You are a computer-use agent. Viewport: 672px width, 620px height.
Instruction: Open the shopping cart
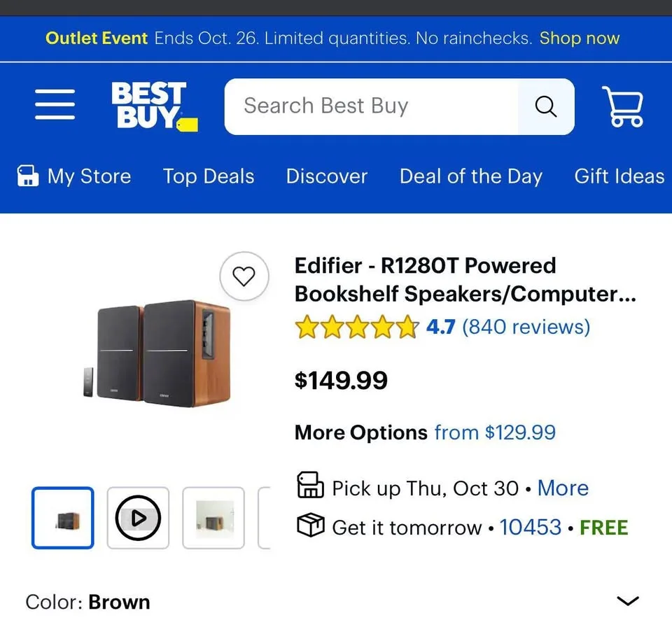coord(623,106)
